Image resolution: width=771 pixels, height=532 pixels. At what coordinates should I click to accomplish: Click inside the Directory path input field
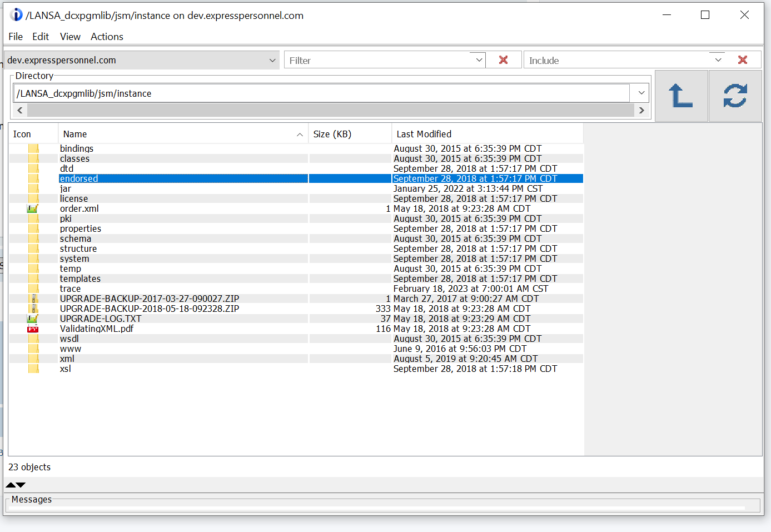tap(321, 93)
